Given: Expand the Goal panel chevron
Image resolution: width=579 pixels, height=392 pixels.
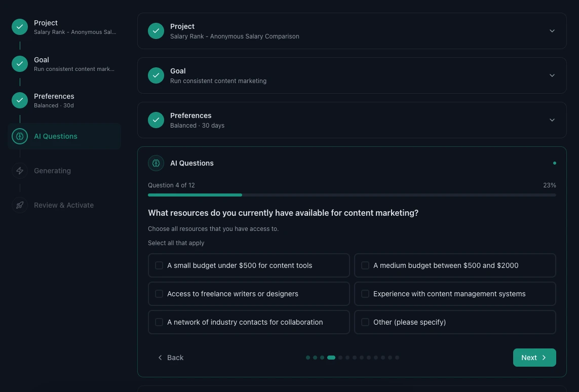Looking at the screenshot, I should pyautogui.click(x=552, y=75).
